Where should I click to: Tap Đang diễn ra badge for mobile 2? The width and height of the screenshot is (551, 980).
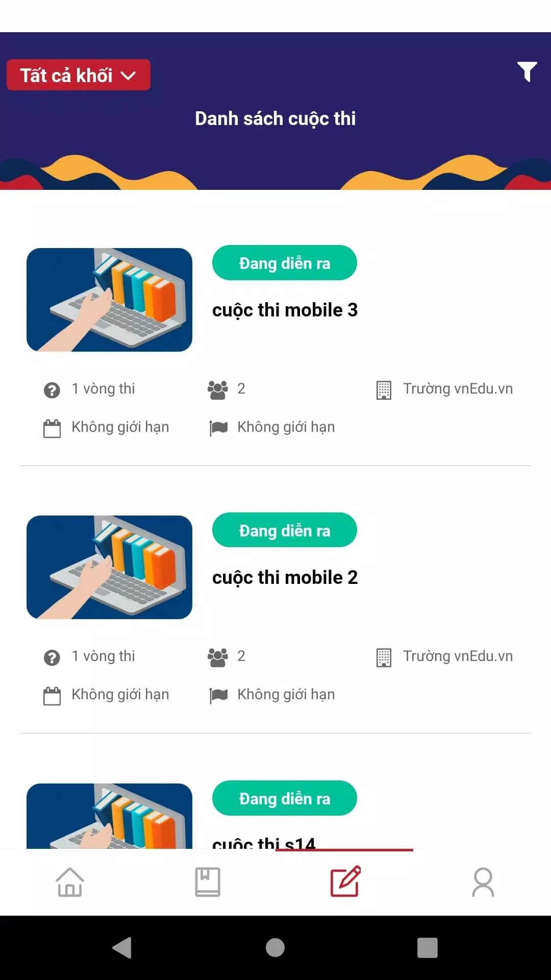285,530
